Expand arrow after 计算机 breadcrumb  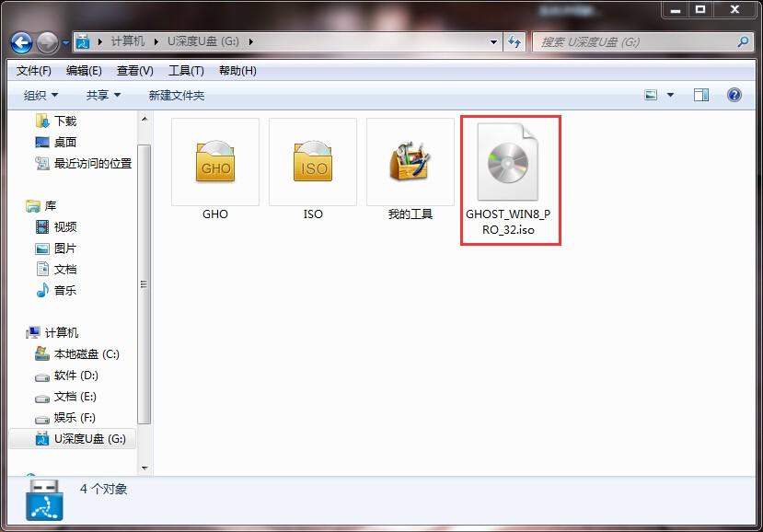tap(156, 41)
